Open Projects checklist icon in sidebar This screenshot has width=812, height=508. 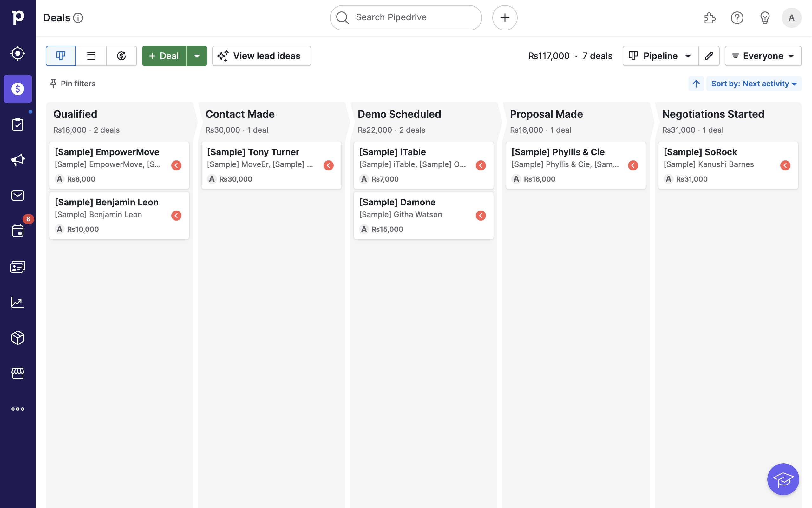(x=17, y=124)
